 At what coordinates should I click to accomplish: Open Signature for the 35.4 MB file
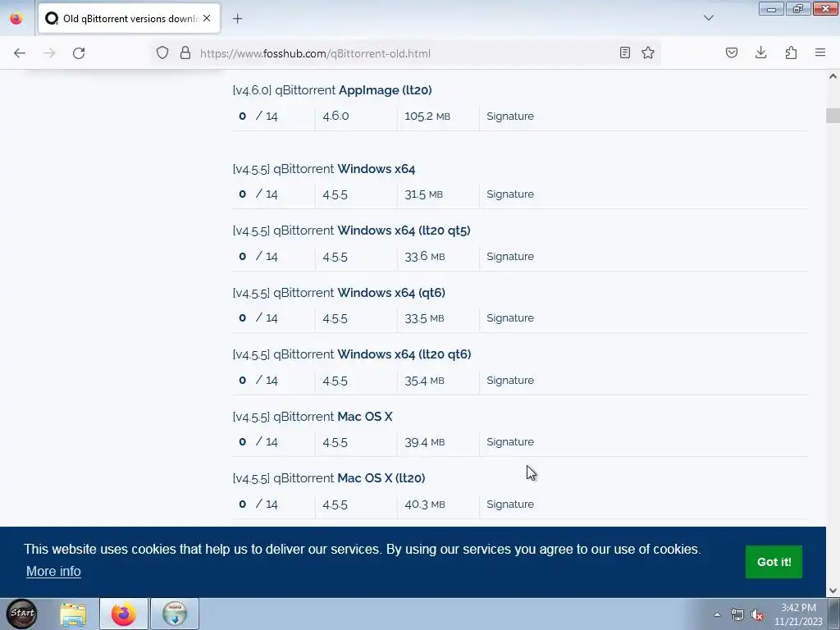510,380
